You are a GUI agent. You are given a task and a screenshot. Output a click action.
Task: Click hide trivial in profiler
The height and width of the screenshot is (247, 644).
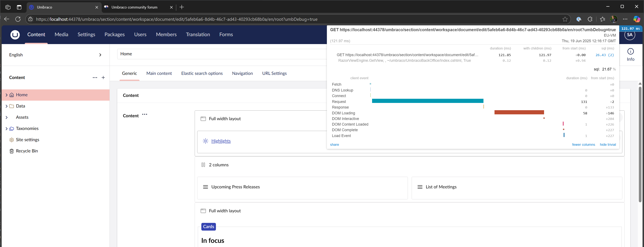(x=608, y=145)
